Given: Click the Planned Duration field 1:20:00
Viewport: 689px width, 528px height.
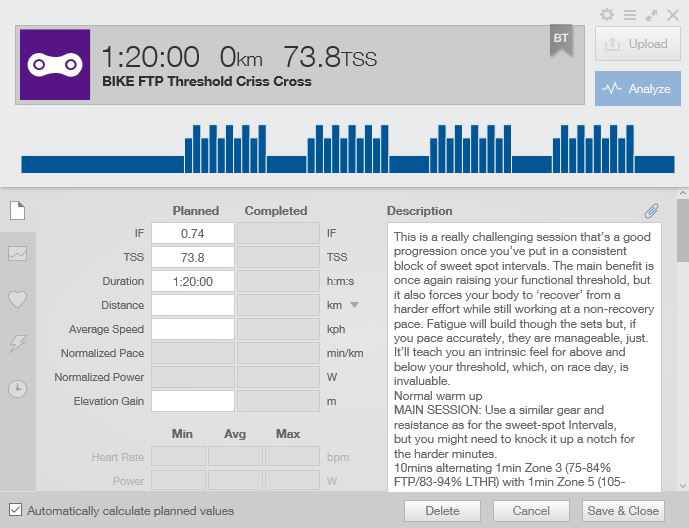Looking at the screenshot, I should tap(193, 281).
